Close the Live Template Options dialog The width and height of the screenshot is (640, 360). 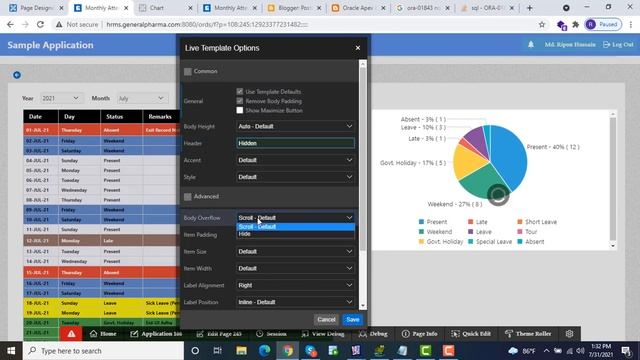358,48
